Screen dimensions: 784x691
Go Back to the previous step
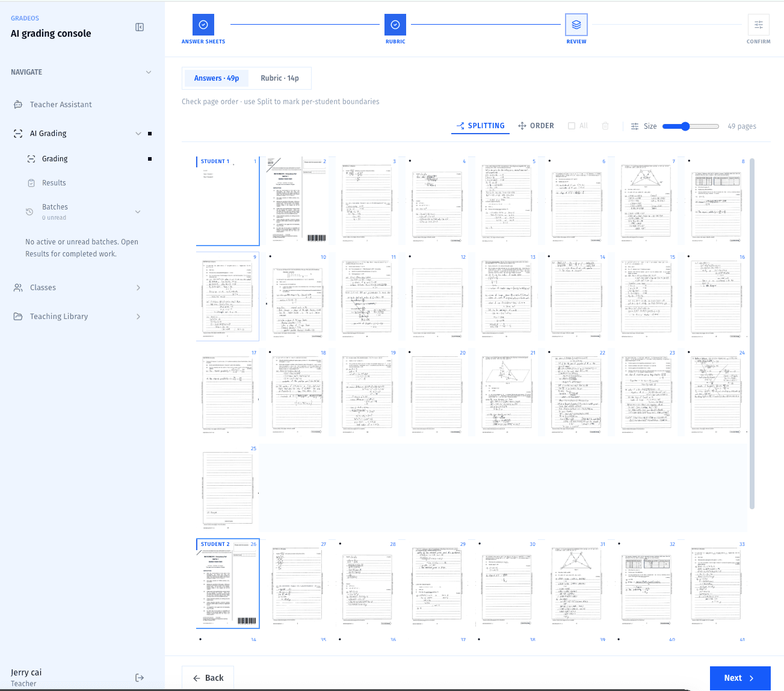(x=208, y=678)
